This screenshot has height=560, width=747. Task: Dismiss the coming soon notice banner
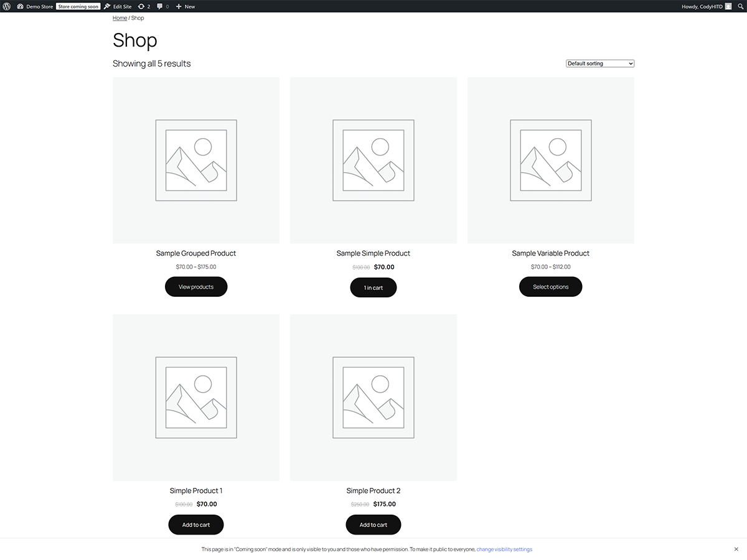coord(736,549)
